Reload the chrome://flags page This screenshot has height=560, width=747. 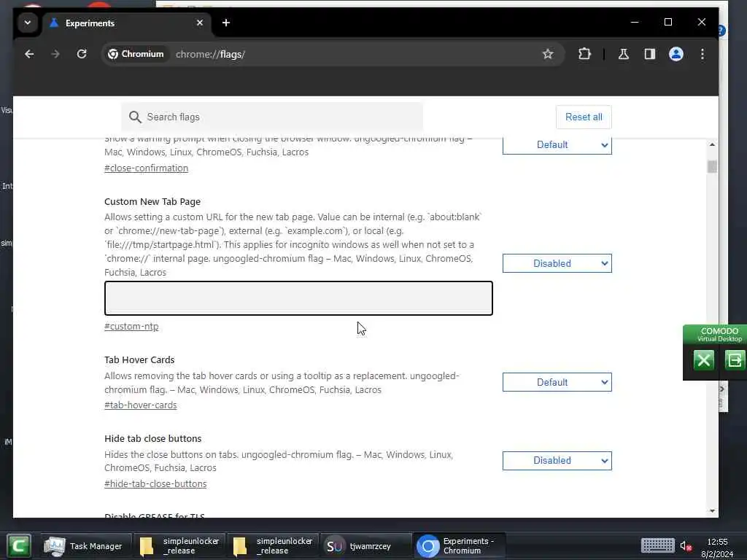pyautogui.click(x=82, y=54)
